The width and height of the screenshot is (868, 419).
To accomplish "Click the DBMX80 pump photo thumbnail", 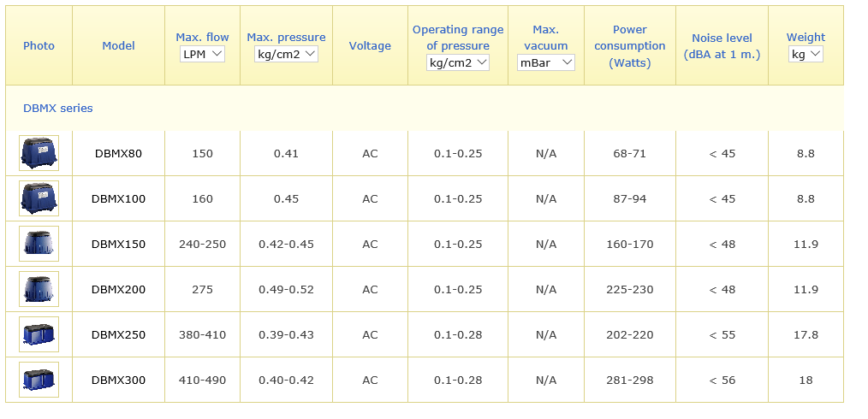I will pyautogui.click(x=39, y=153).
